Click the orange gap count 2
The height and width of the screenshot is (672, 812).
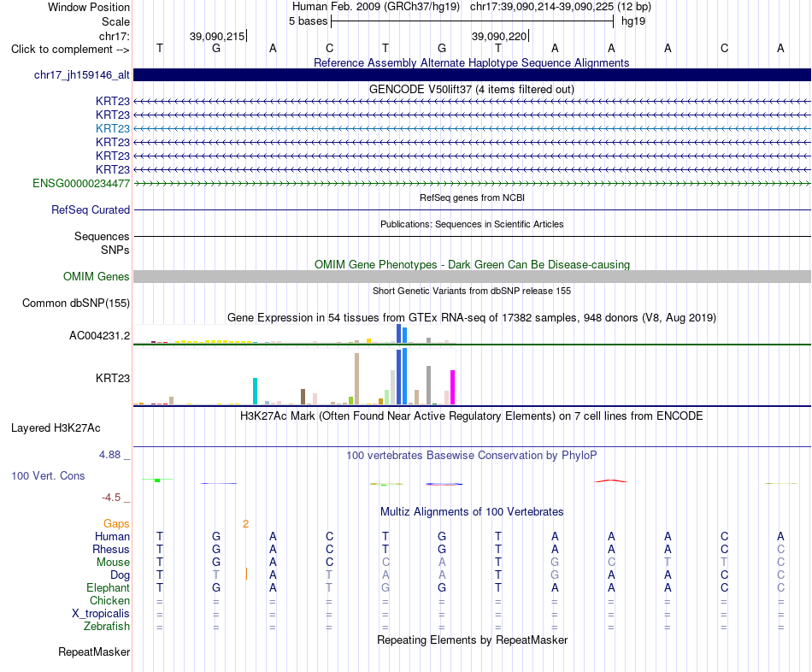(x=245, y=524)
